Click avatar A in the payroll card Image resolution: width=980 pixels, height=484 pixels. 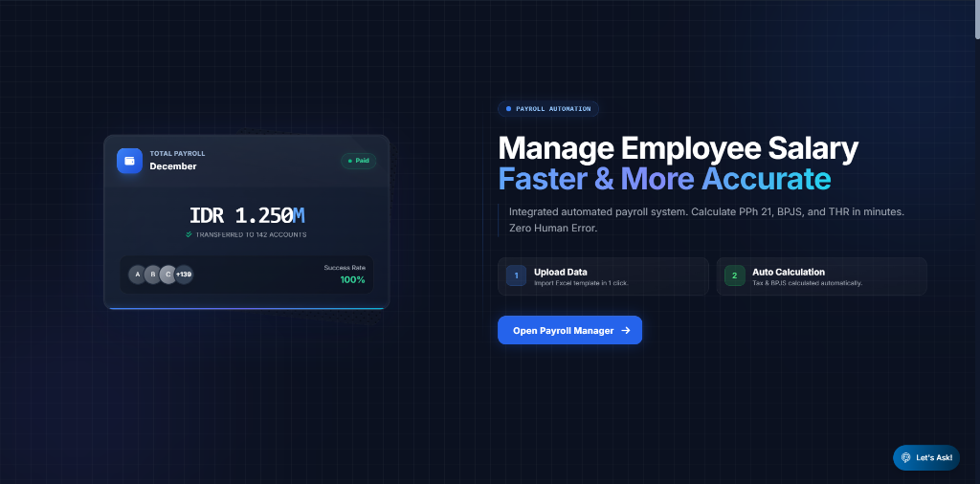point(138,275)
